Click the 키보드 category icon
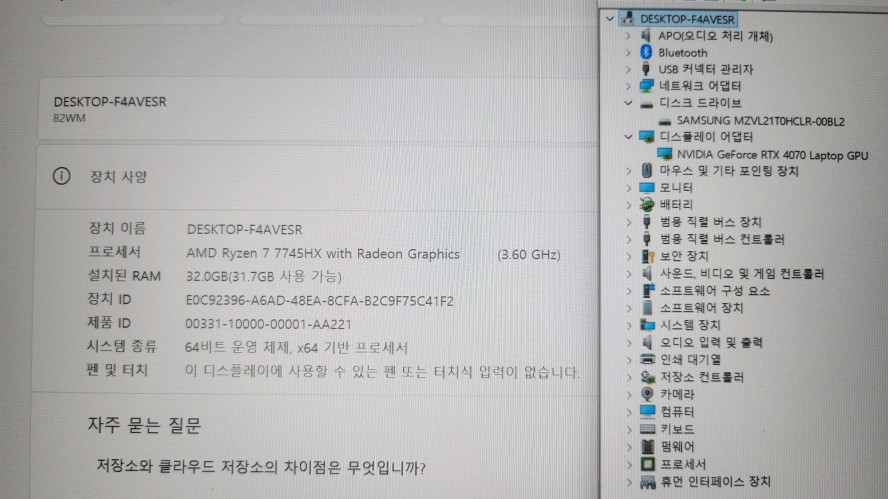The image size is (888, 499). (647, 429)
